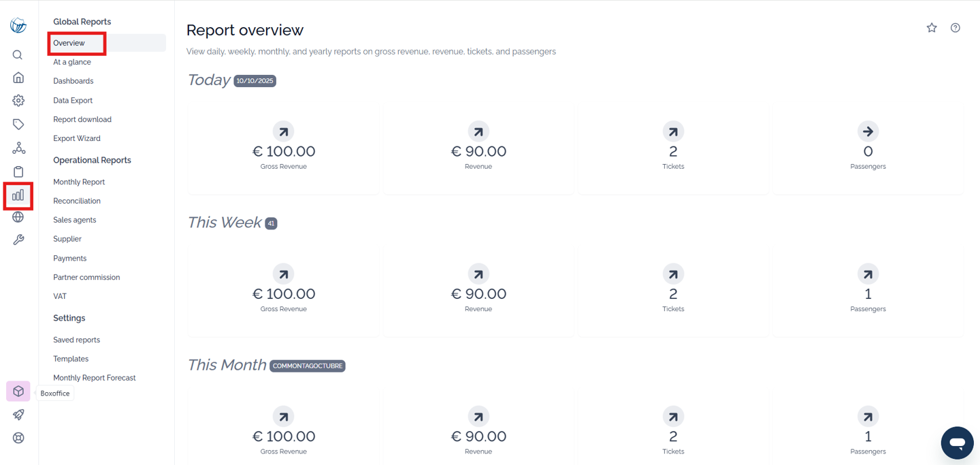Open the settings gear icon

point(18,101)
